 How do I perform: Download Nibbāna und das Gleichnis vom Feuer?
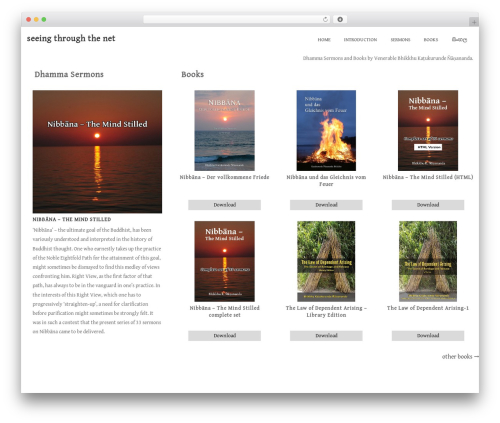(326, 205)
